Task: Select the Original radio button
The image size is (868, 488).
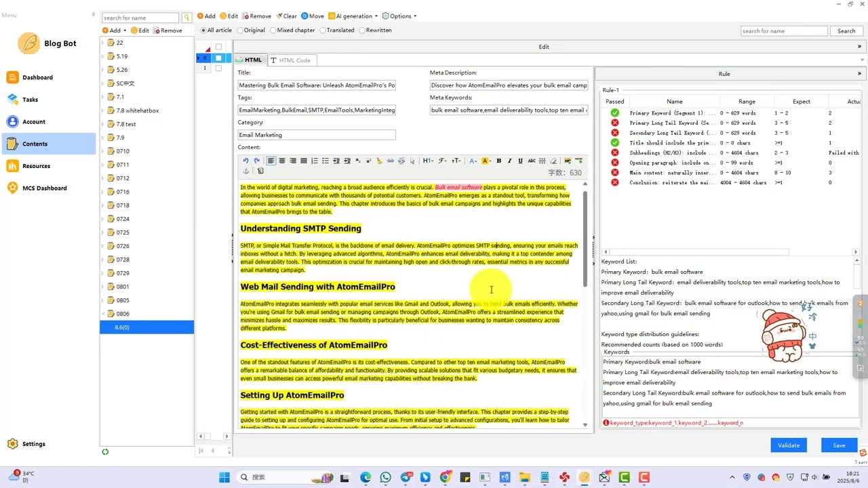Action: tap(240, 30)
